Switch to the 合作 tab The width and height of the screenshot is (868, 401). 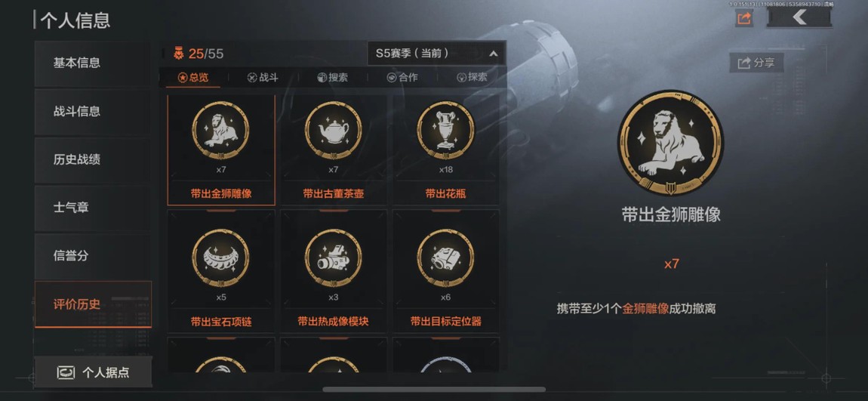(402, 78)
